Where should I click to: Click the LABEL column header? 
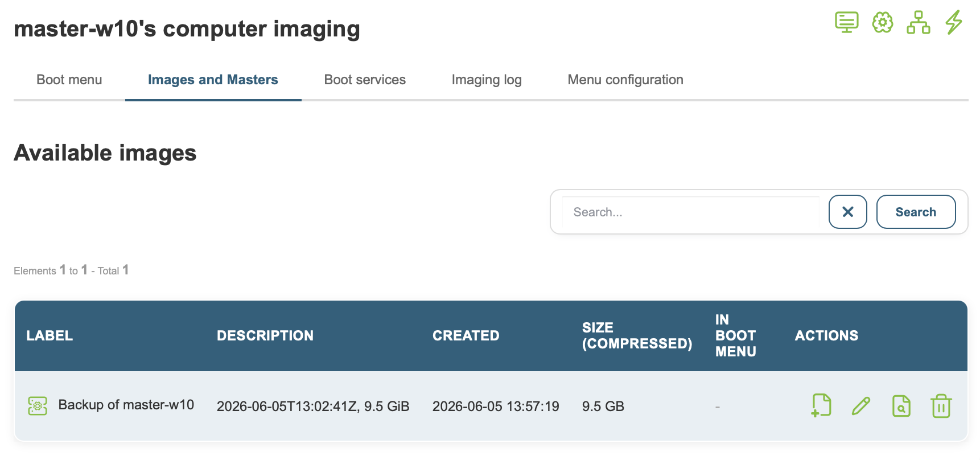click(x=50, y=336)
